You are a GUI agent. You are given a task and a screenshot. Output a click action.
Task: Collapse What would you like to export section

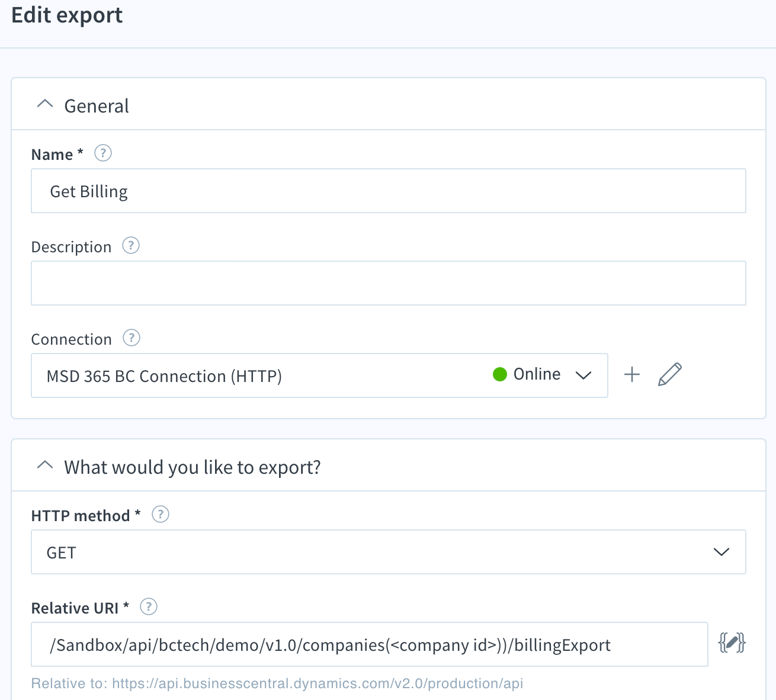coord(45,465)
